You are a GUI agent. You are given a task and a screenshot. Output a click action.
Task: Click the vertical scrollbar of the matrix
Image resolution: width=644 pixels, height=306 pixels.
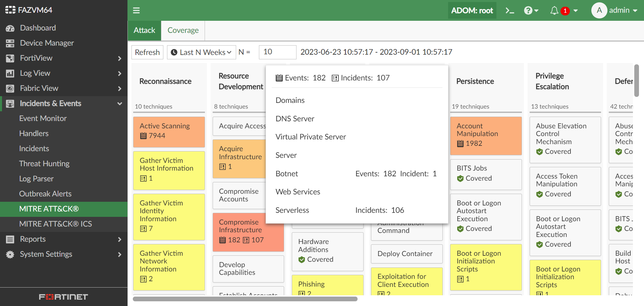637,80
